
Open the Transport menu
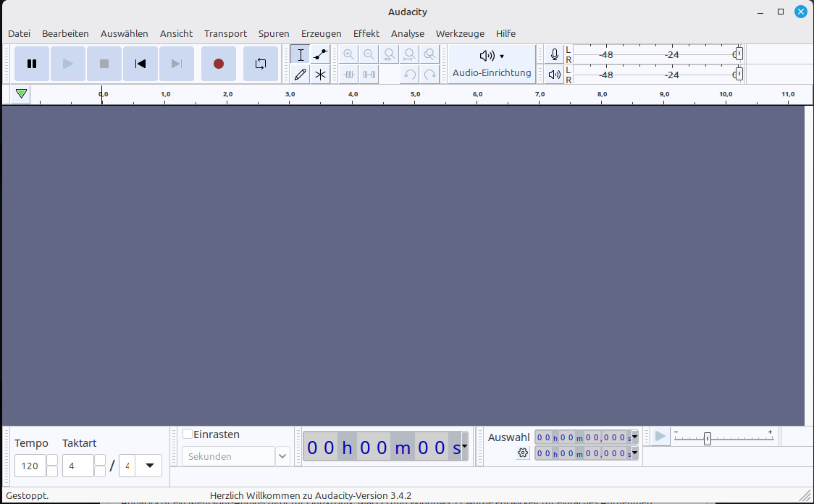(x=225, y=34)
